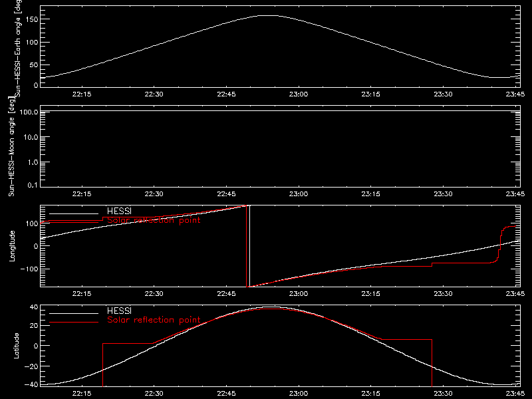The height and width of the screenshot is (399, 532).
Task: Click red legend line sample in Latitude plot
Action: 74,323
